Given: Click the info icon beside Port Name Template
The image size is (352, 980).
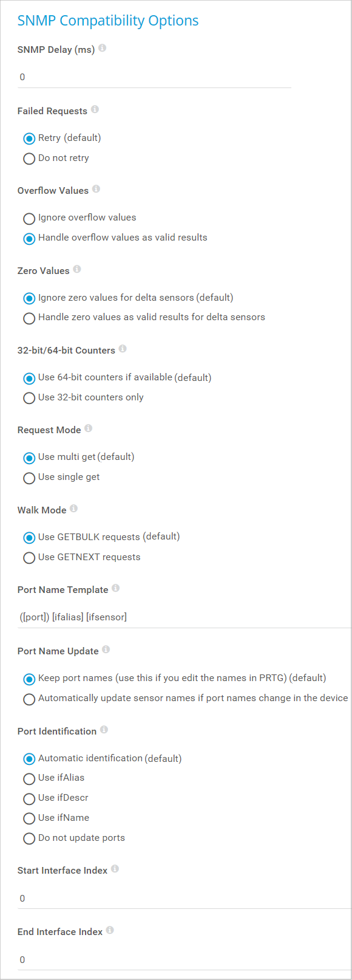Looking at the screenshot, I should tap(116, 588).
